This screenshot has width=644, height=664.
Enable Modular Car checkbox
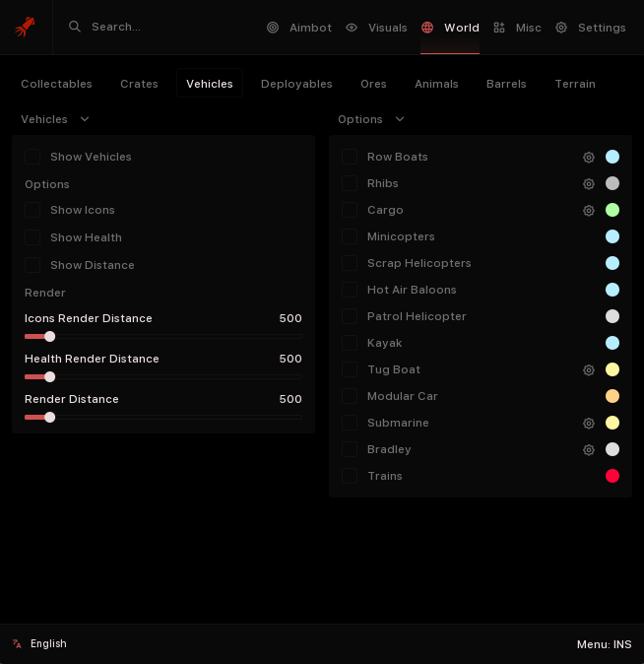coord(350,396)
